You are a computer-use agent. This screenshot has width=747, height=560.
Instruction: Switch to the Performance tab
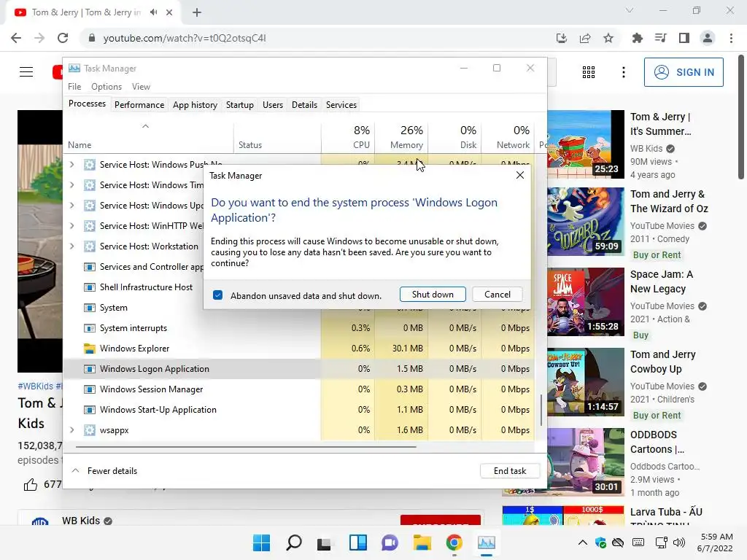[139, 105]
